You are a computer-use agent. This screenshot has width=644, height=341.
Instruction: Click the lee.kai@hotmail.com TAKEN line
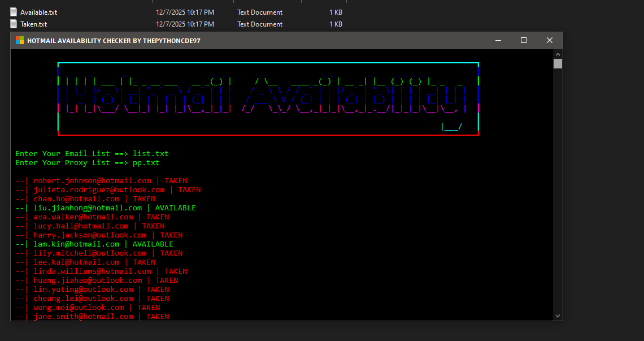click(85, 262)
